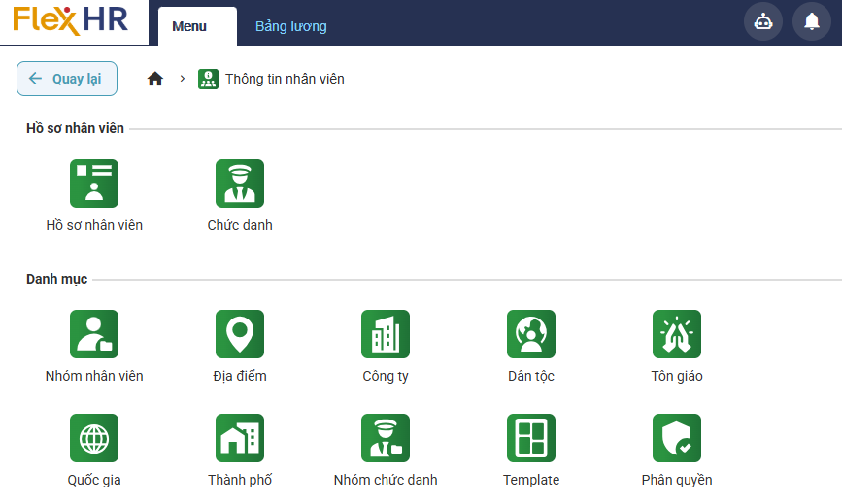
Task: Open the Template layout icon
Action: (x=531, y=438)
